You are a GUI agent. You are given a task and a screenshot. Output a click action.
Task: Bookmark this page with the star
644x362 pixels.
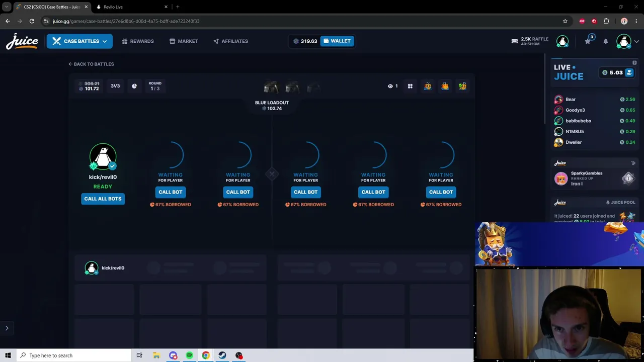(565, 21)
